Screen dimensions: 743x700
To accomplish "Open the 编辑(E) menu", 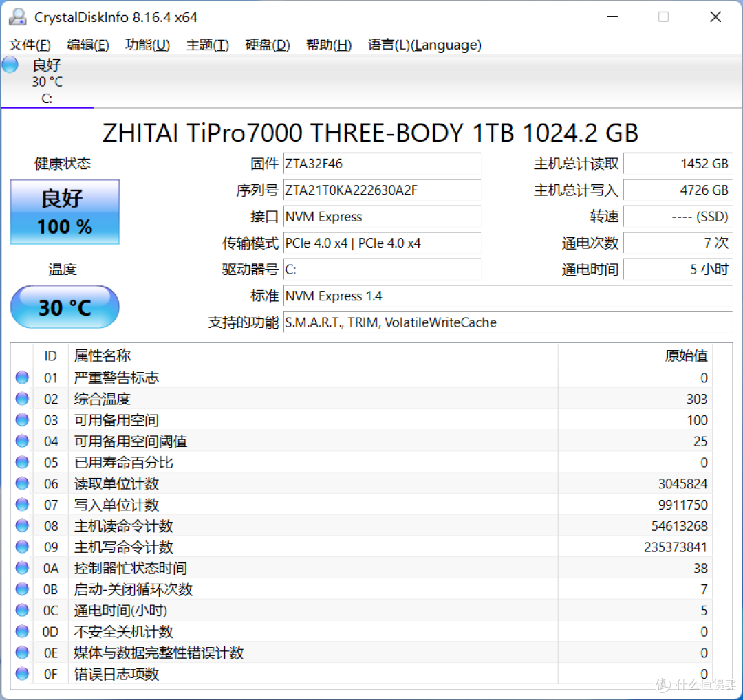I will click(88, 45).
